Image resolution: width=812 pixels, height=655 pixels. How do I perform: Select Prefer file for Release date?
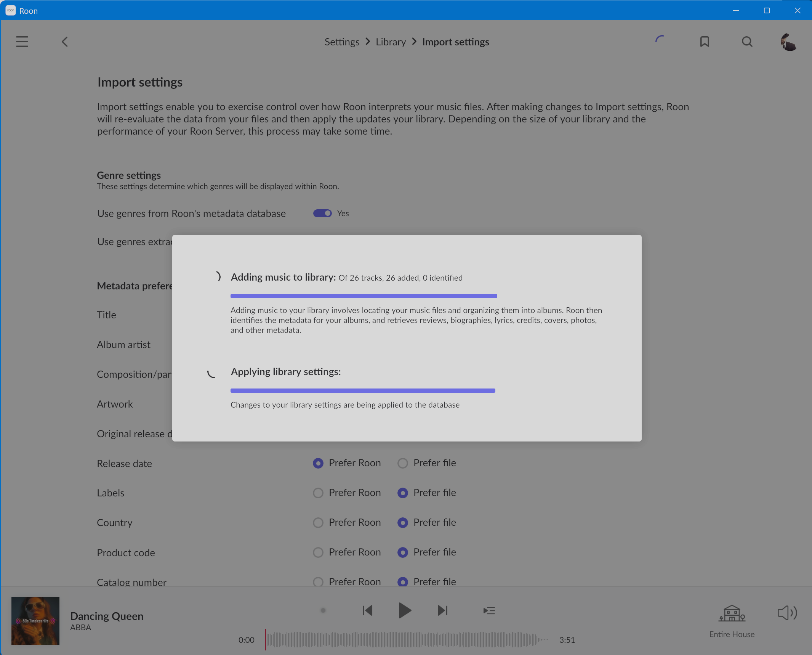coord(403,463)
